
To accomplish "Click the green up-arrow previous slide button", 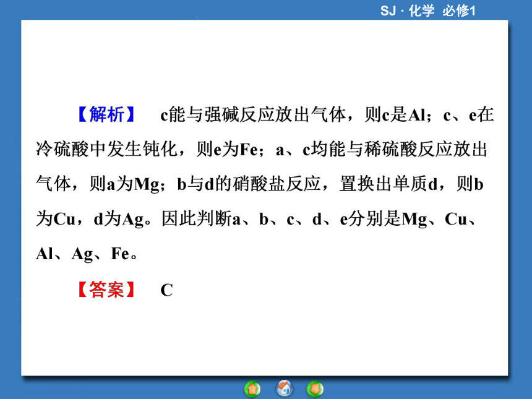I will click(x=252, y=389).
